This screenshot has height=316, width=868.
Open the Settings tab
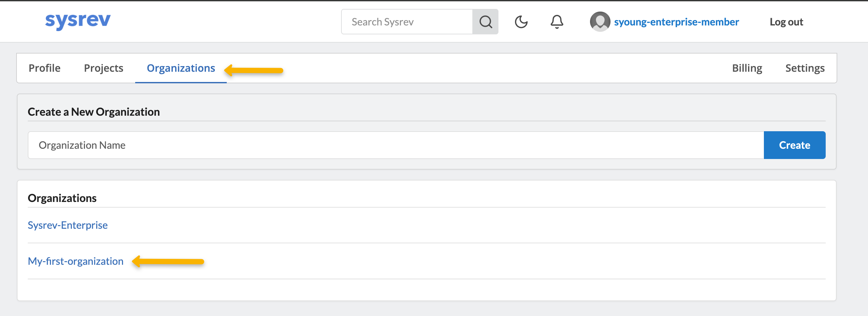[805, 68]
